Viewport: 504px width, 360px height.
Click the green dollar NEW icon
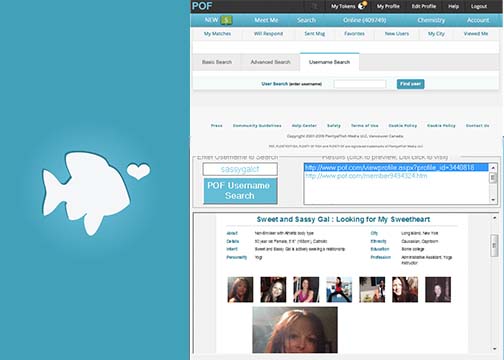(227, 20)
